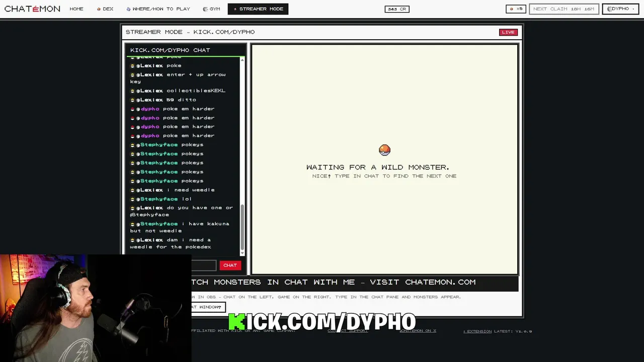Click Lexiex 'i need weedle' message
The width and height of the screenshot is (644, 362).
[x=173, y=190]
